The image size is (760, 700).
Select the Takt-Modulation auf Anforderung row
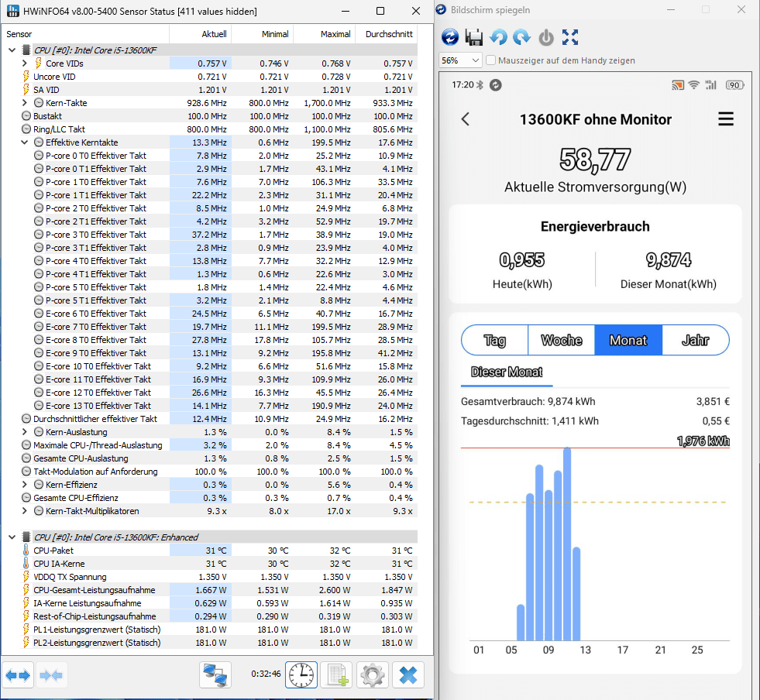(x=209, y=472)
